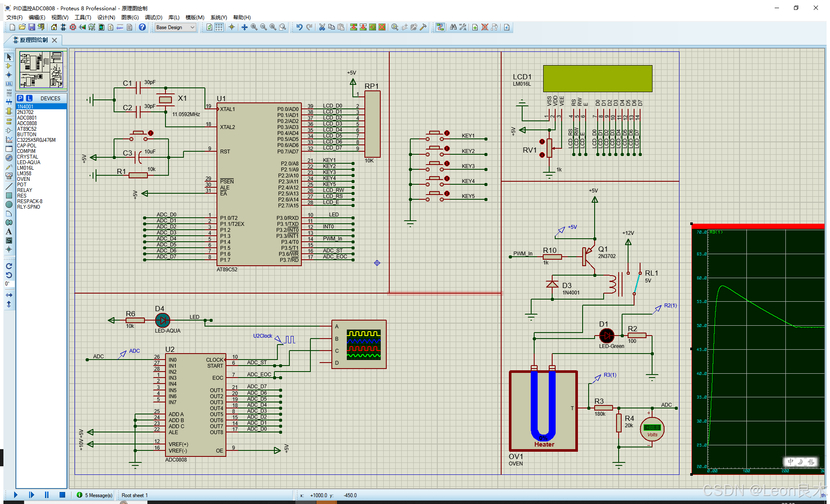This screenshot has width=830, height=504.
Task: Select the Junction dot mode tool
Action: pos(9,75)
